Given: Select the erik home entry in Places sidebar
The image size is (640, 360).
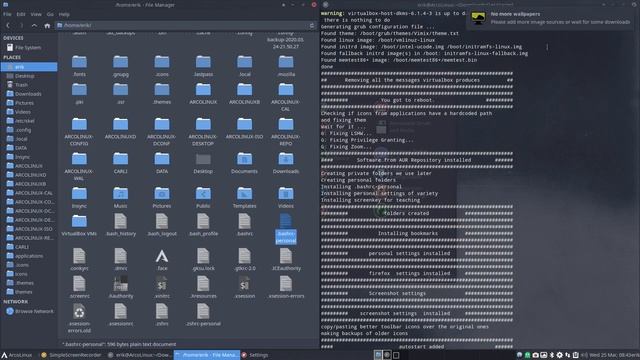Looking at the screenshot, I should point(29,67).
